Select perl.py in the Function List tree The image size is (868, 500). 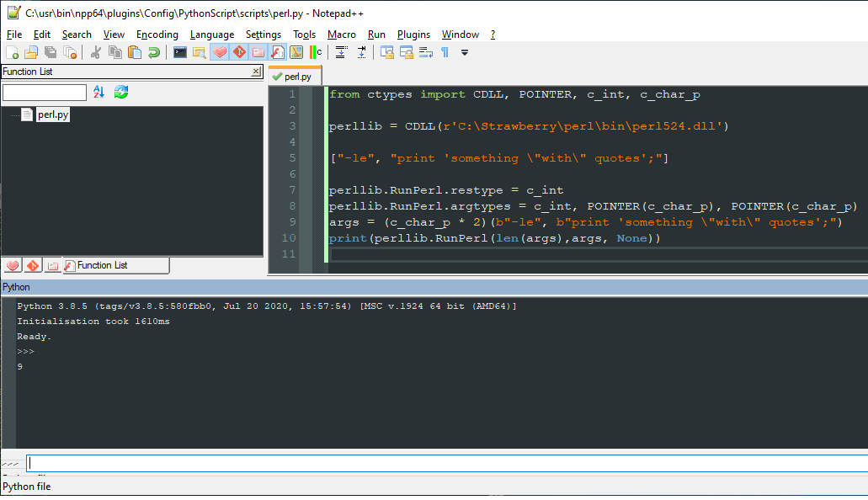(x=53, y=114)
